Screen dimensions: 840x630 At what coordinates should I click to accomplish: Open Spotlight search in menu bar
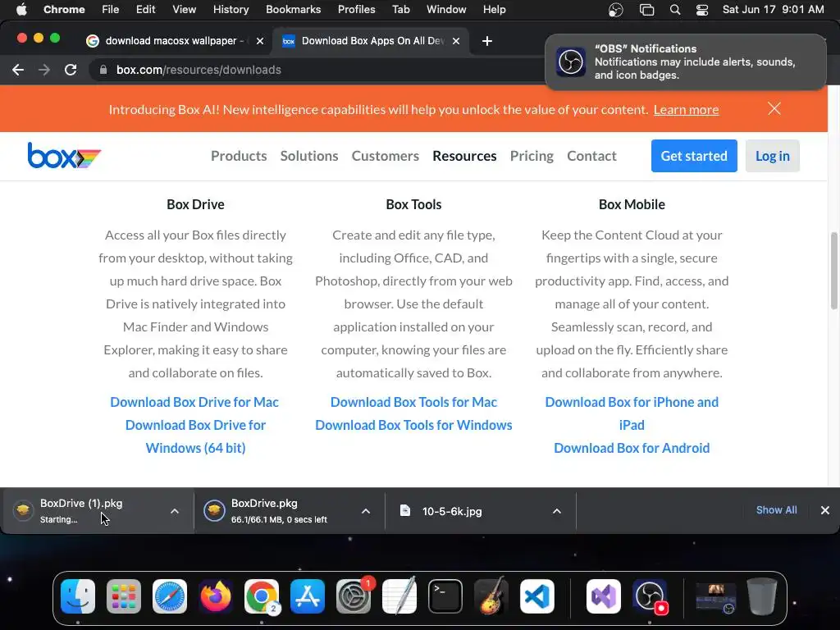(675, 10)
